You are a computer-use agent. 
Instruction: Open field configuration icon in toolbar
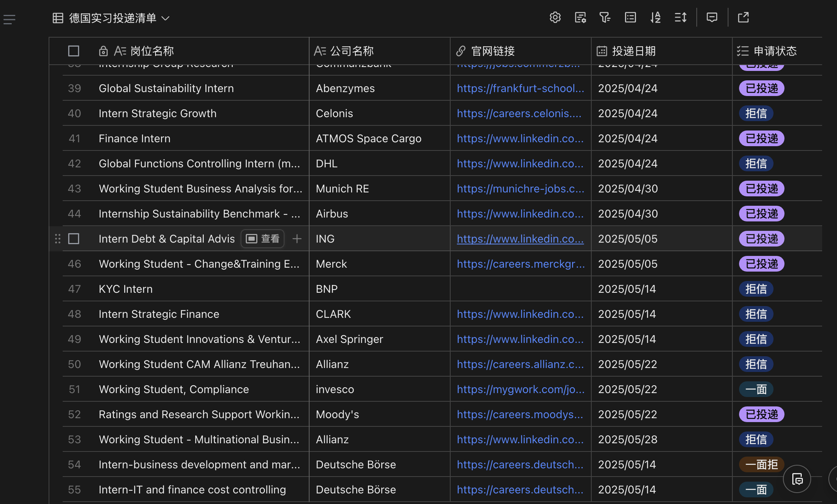[580, 18]
